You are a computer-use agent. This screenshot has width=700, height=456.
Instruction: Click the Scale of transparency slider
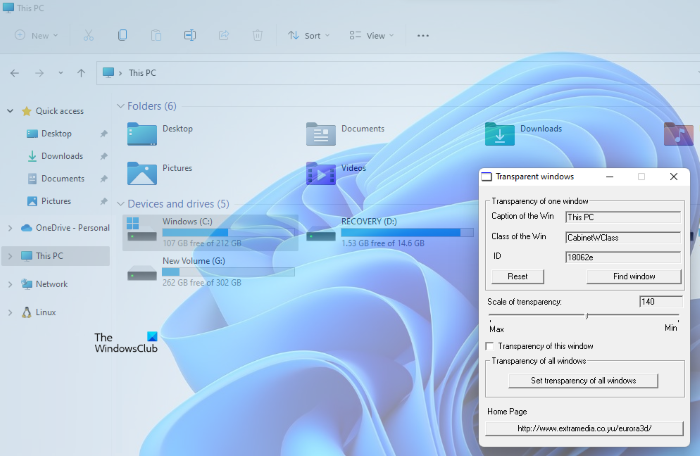pos(586,316)
